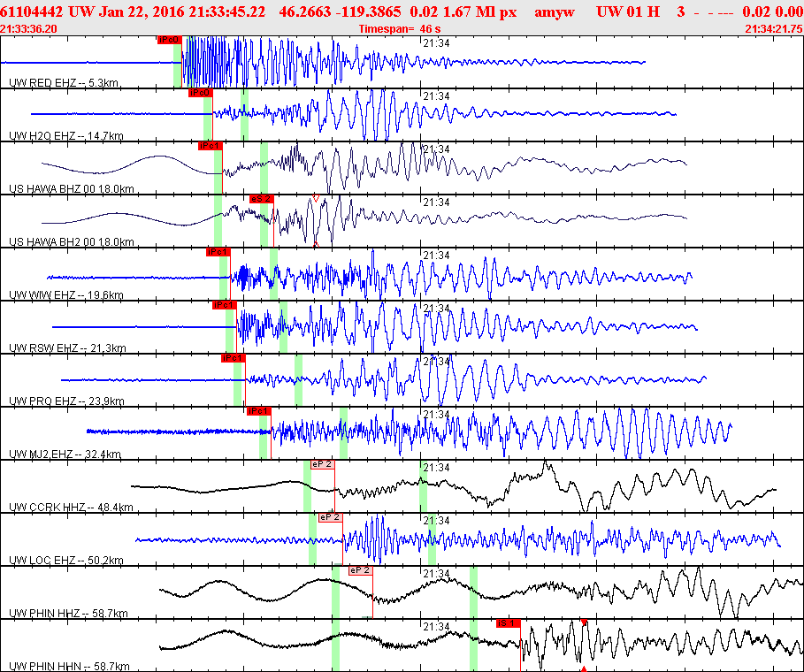Click the eP 2 pick flag on PHIN HHZ
Screen dimensions: 804x672
(x=361, y=570)
